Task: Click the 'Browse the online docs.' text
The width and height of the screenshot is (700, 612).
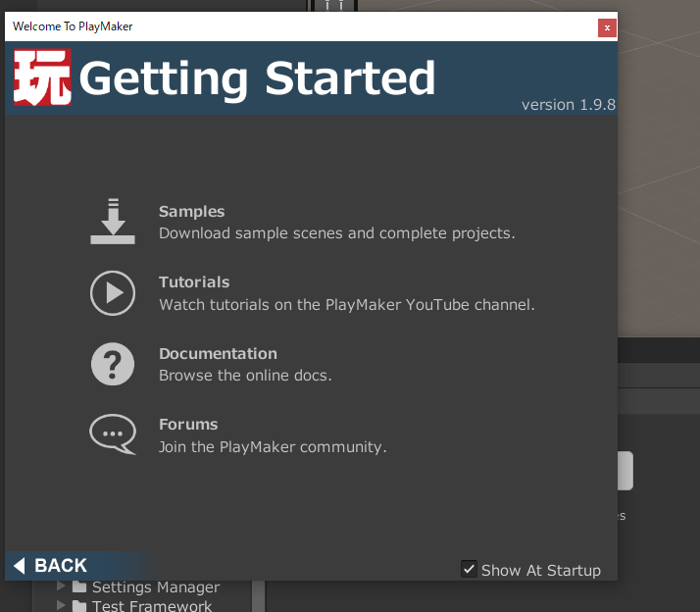Action: tap(245, 376)
